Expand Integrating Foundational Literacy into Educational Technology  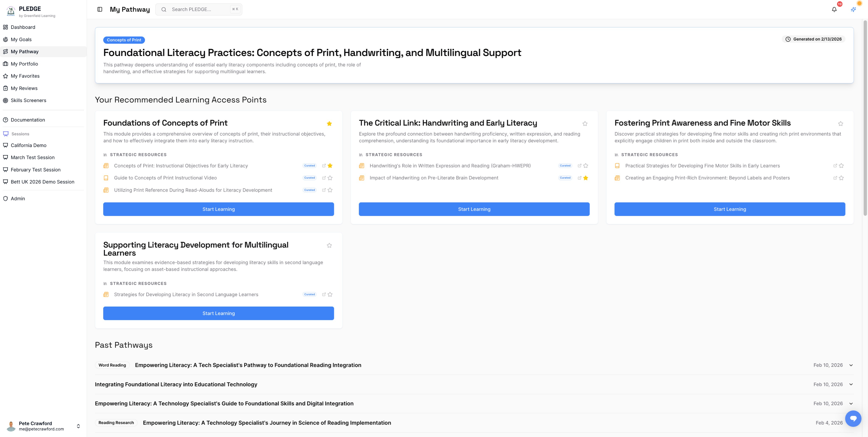tap(851, 384)
